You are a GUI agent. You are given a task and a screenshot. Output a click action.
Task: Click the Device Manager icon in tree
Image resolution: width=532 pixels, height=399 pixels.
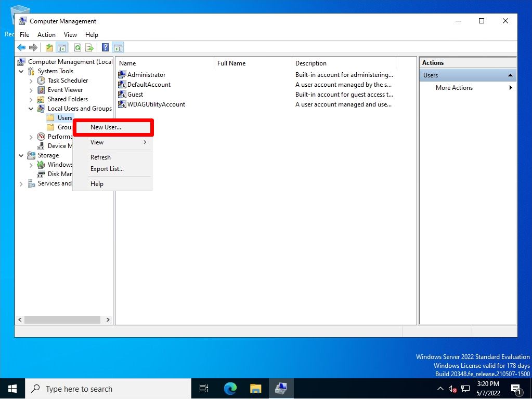pos(41,146)
